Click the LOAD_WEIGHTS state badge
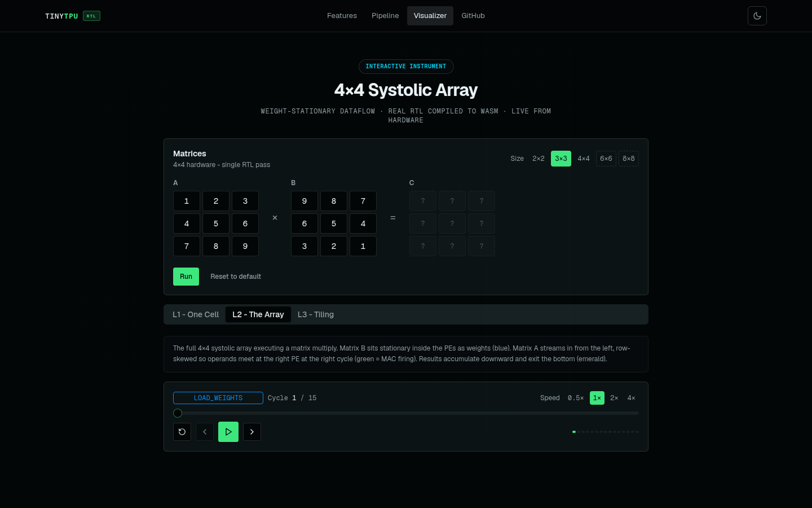Image resolution: width=812 pixels, height=508 pixels. coord(218,398)
